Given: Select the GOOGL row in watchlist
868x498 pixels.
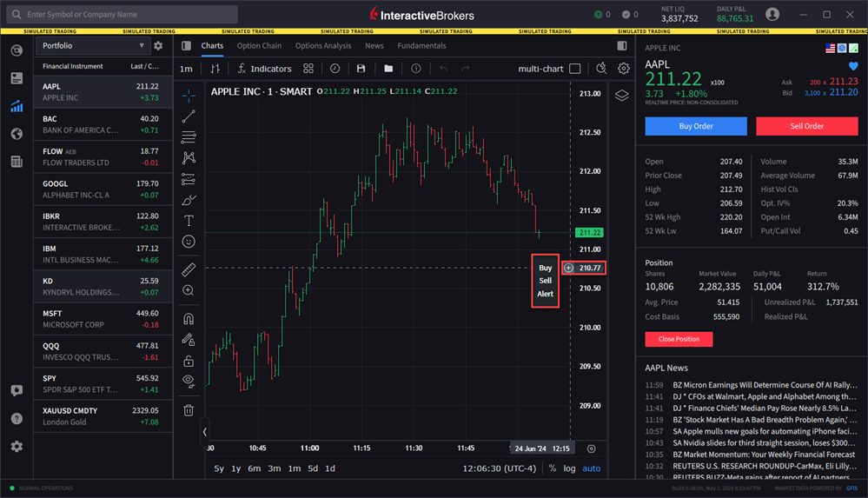Looking at the screenshot, I should coord(103,189).
